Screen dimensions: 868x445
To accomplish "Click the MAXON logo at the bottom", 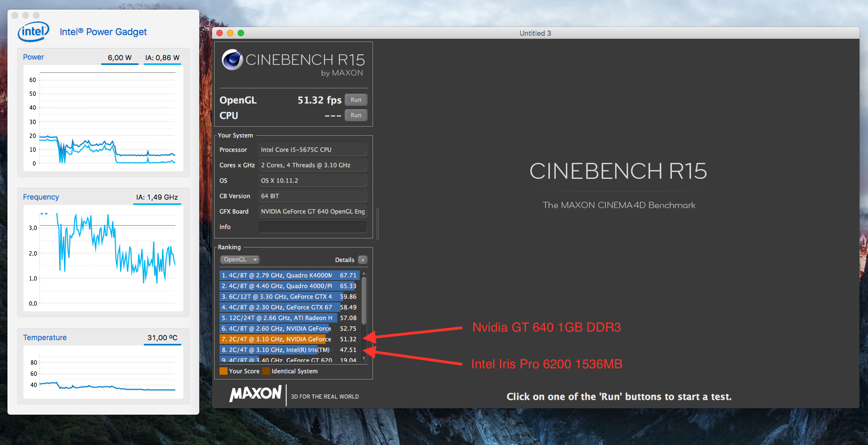I will click(255, 394).
